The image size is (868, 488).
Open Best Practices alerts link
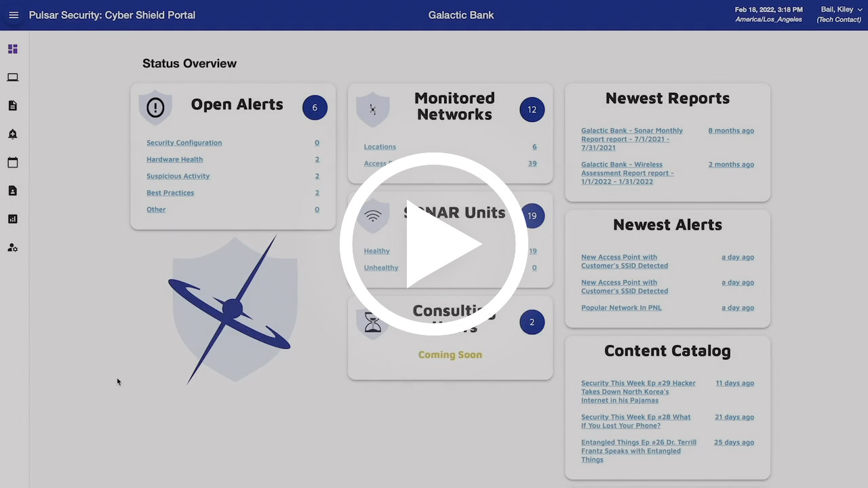(x=170, y=192)
